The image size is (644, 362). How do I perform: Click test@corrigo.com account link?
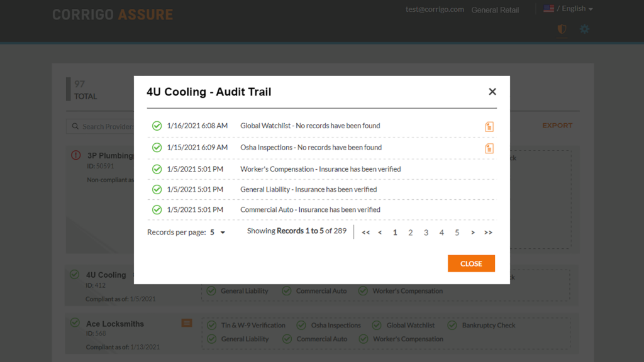pos(435,9)
